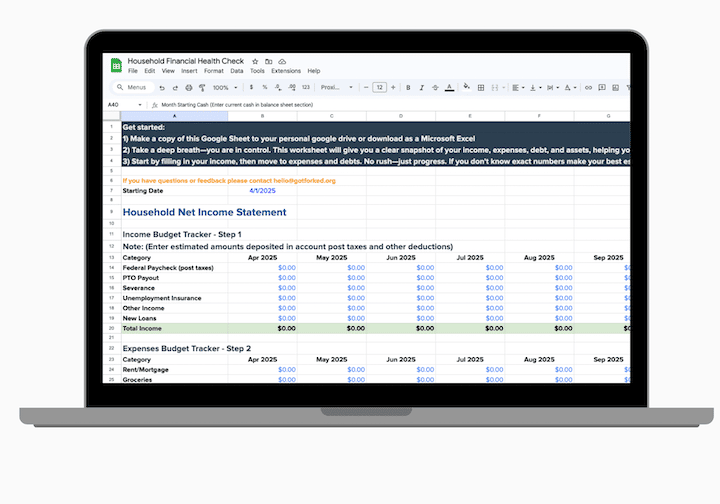Screen dimensions: 720x504
Task: Toggle strikethrough formatting
Action: click(x=435, y=87)
